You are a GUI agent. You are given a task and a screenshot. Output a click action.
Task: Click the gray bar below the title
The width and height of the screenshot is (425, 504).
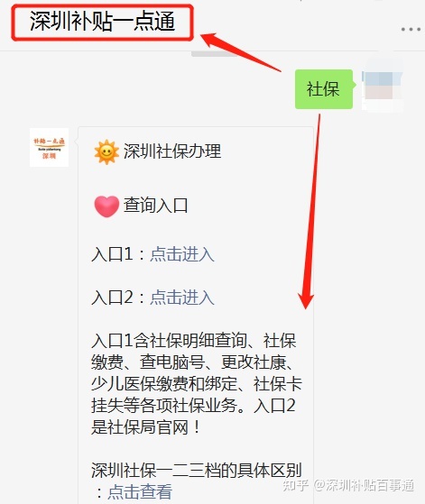point(214,54)
